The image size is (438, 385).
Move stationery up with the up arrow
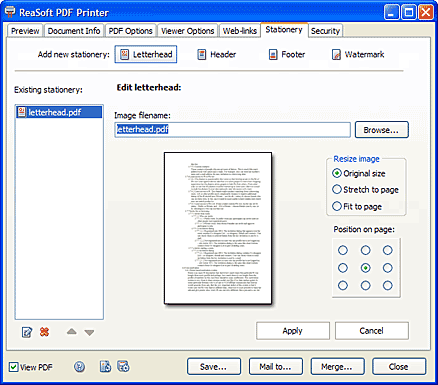tap(72, 331)
